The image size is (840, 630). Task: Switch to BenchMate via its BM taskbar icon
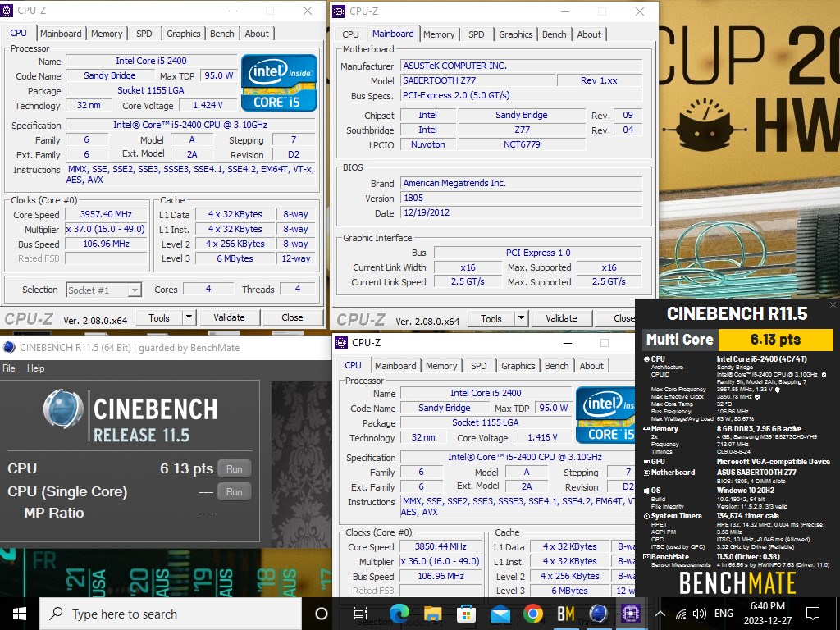pyautogui.click(x=566, y=614)
